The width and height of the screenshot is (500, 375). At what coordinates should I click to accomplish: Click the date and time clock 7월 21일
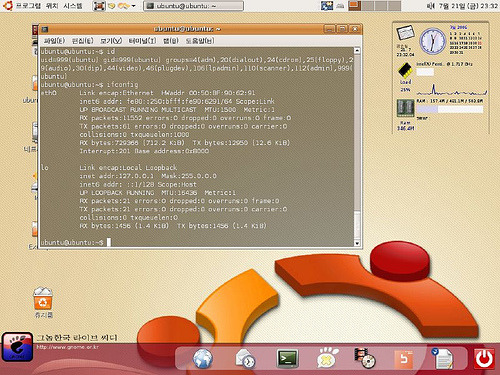click(x=468, y=6)
